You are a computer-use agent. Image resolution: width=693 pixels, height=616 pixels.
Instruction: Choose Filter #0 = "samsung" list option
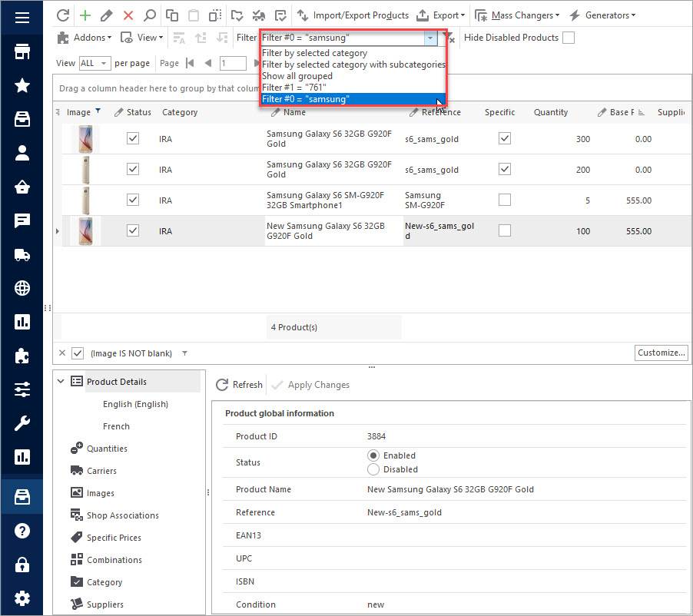pyautogui.click(x=353, y=99)
